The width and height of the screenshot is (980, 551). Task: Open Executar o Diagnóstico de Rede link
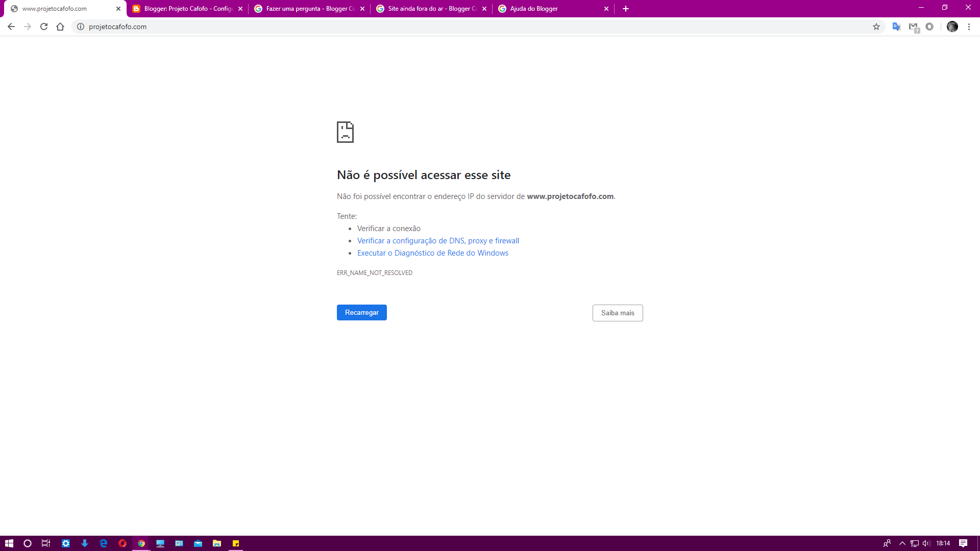[x=433, y=253]
